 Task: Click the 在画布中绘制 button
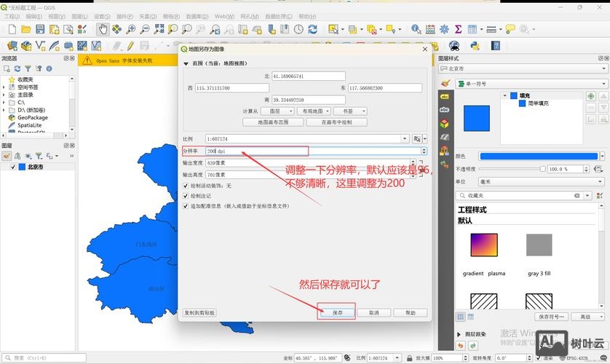(336, 122)
